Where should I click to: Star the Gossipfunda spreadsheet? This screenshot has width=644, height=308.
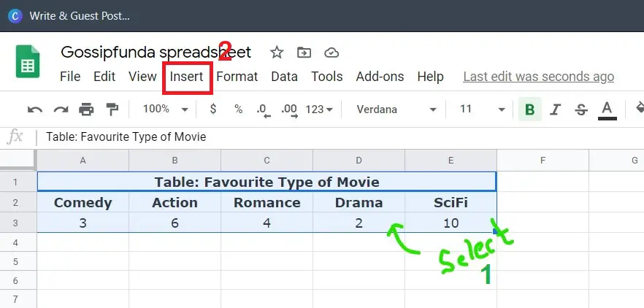pyautogui.click(x=277, y=53)
